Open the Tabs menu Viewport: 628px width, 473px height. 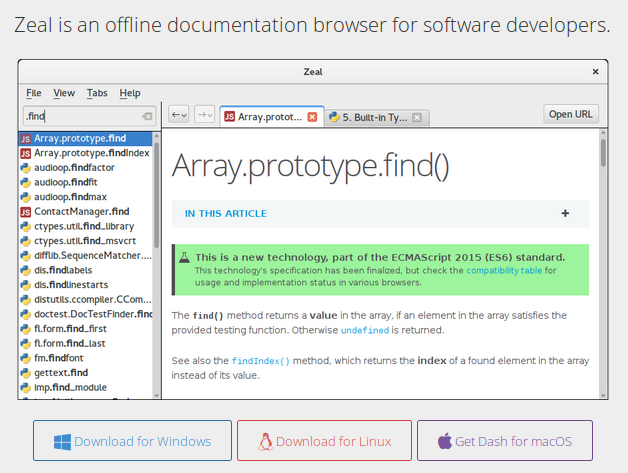97,93
